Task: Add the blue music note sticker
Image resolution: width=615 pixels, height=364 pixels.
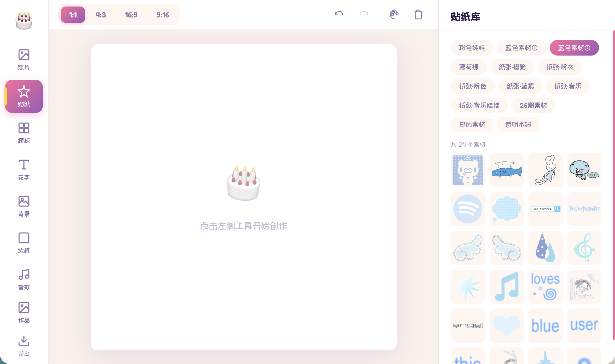Action: 507,287
